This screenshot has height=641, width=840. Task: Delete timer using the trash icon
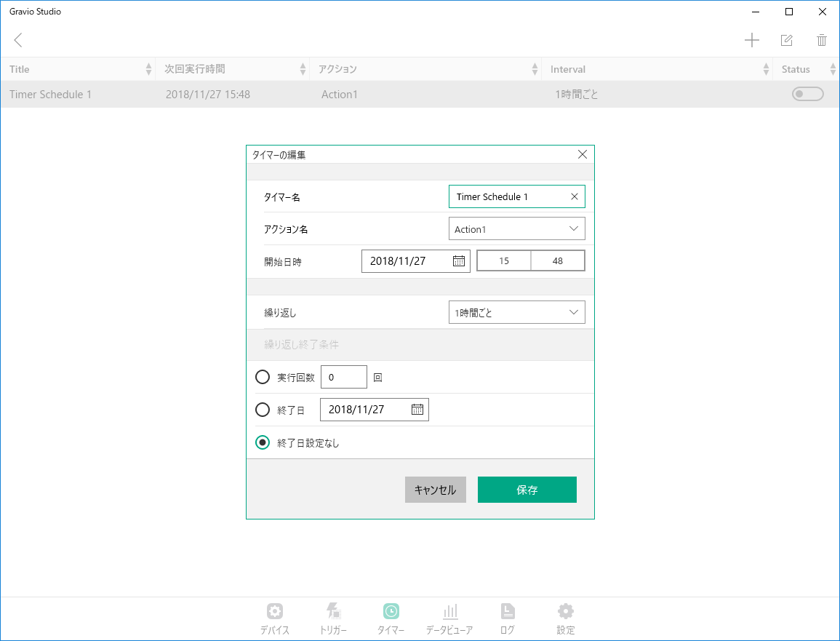tap(821, 40)
